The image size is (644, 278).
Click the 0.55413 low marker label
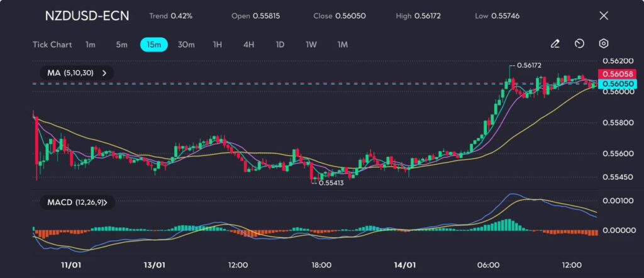(x=331, y=183)
